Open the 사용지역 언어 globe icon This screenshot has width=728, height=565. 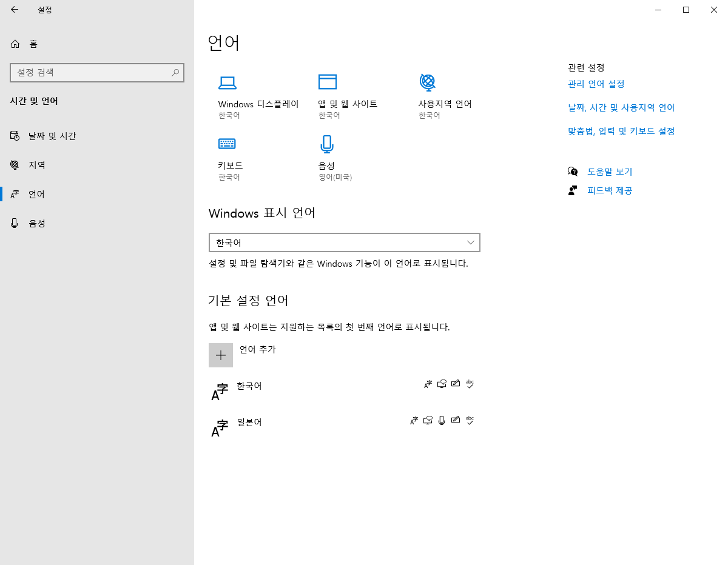click(427, 82)
